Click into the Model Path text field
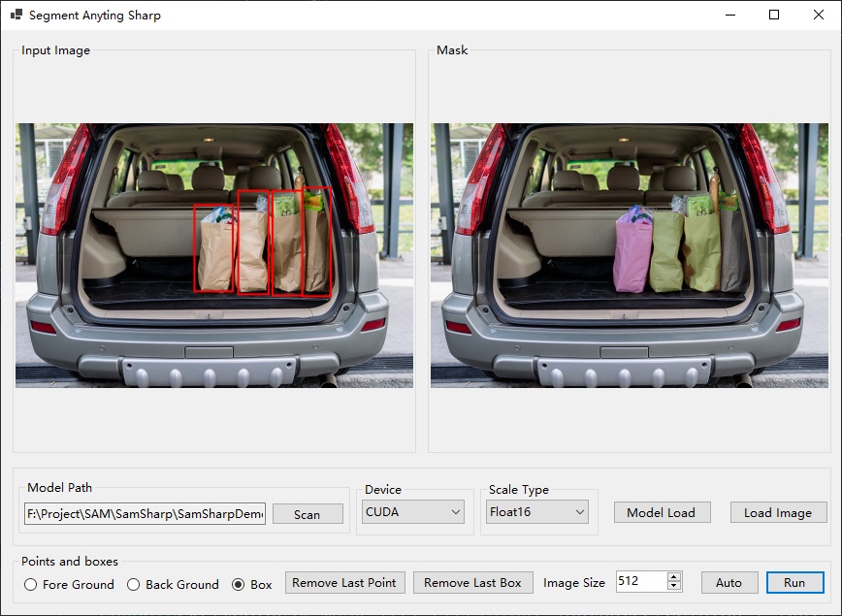Screen dimensions: 842x616 145,514
